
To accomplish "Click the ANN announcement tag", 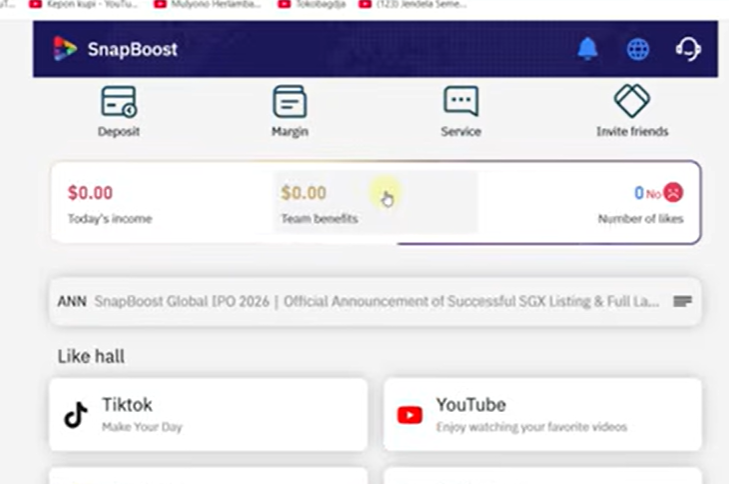I will pyautogui.click(x=72, y=301).
